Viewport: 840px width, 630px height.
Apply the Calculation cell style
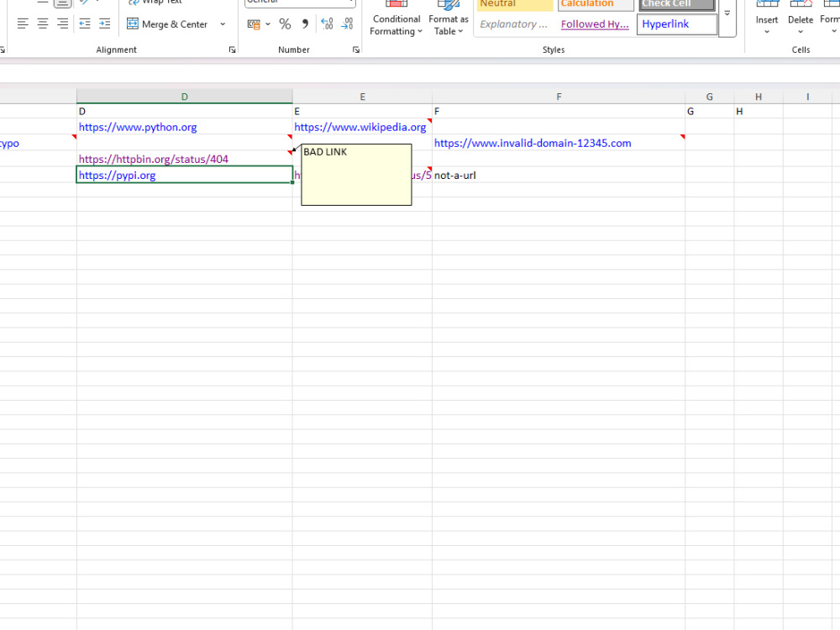596,4
